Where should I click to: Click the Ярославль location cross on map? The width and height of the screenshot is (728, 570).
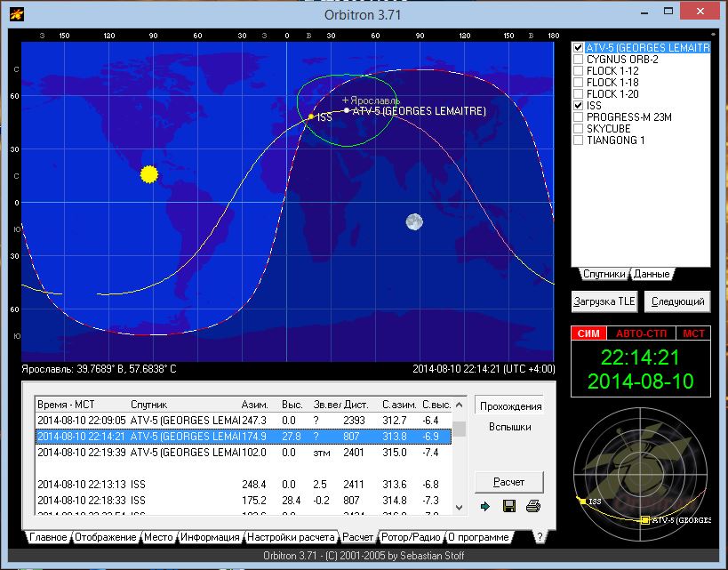click(x=345, y=100)
